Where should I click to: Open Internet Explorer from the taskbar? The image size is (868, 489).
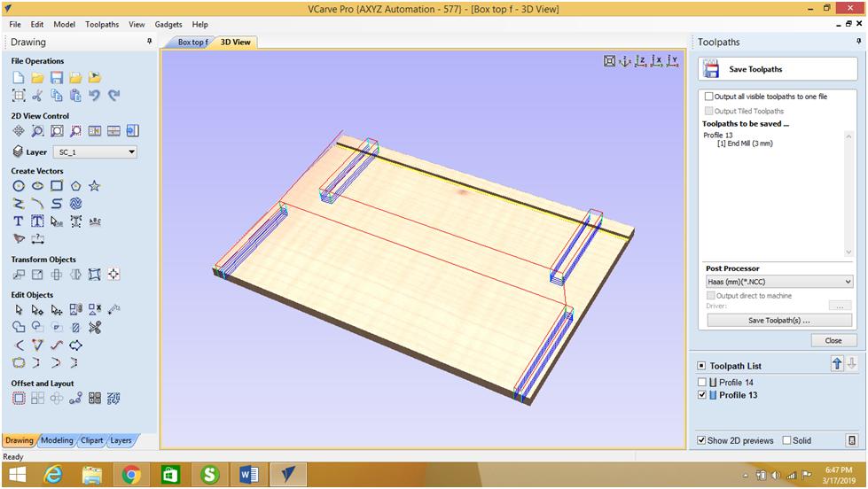click(x=53, y=475)
